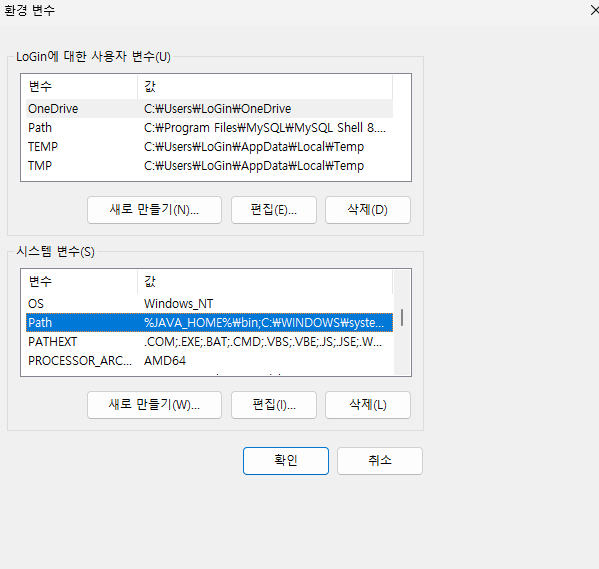
Task: Click the C:\Users\LoGin\OneDrive value cell
Action: (217, 109)
